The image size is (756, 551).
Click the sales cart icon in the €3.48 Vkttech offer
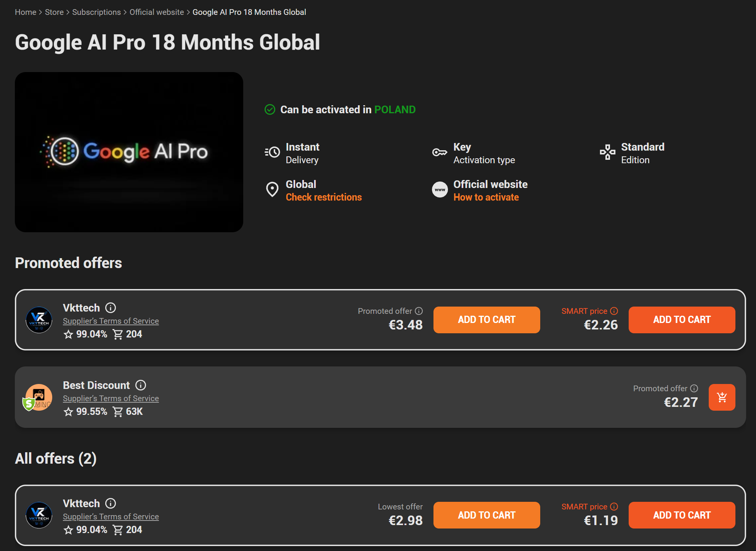pos(118,334)
